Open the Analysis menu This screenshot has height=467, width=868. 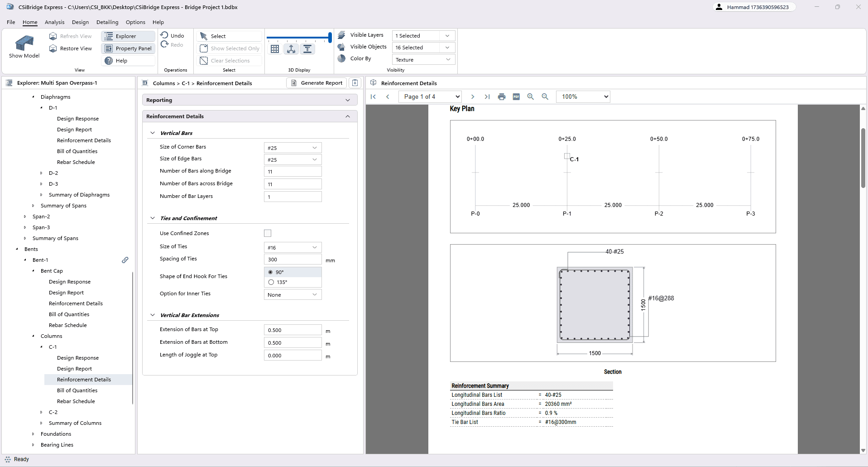54,22
